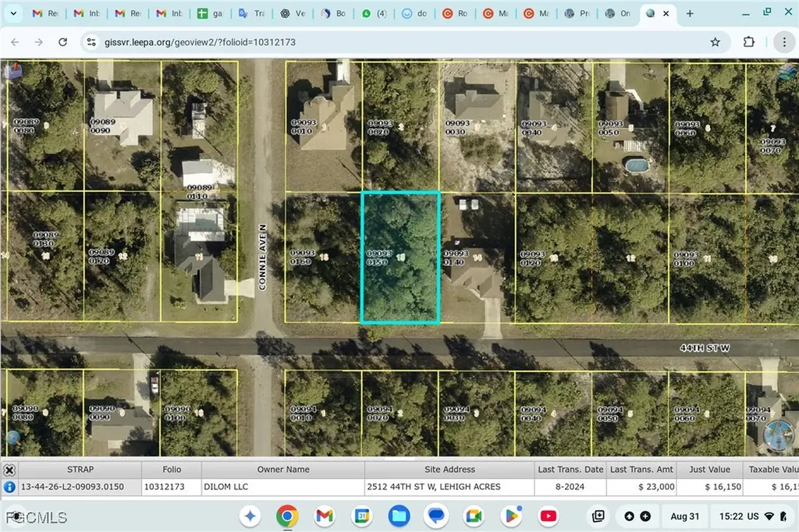Open the launcher sparkle icon on the shelf
This screenshot has height=532, width=799.
[x=250, y=516]
